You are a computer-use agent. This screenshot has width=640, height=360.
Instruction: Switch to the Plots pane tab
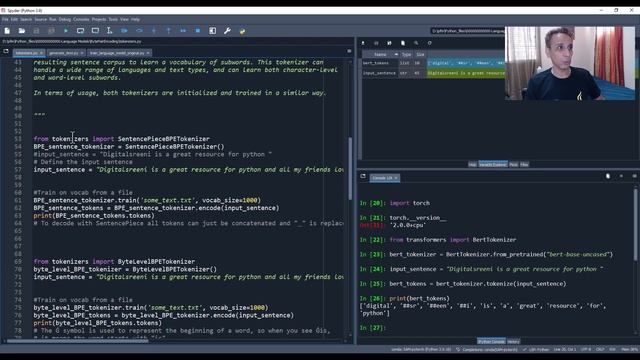point(513,164)
